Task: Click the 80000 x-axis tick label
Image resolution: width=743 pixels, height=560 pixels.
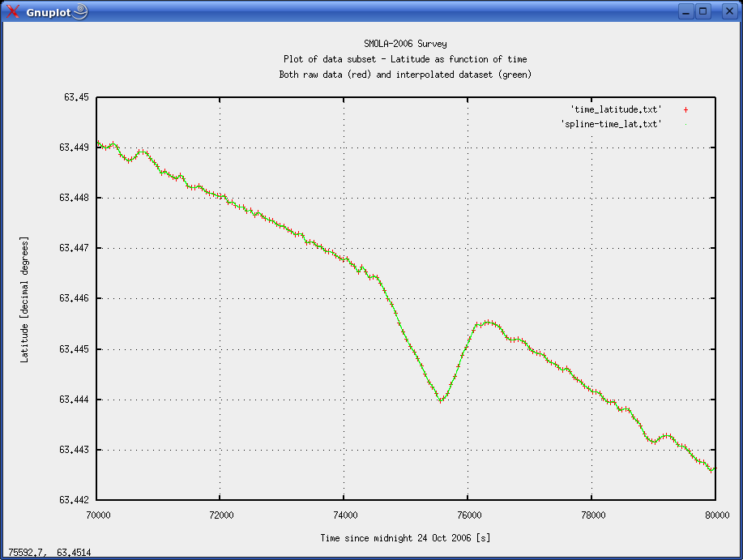Action: pyautogui.click(x=715, y=515)
